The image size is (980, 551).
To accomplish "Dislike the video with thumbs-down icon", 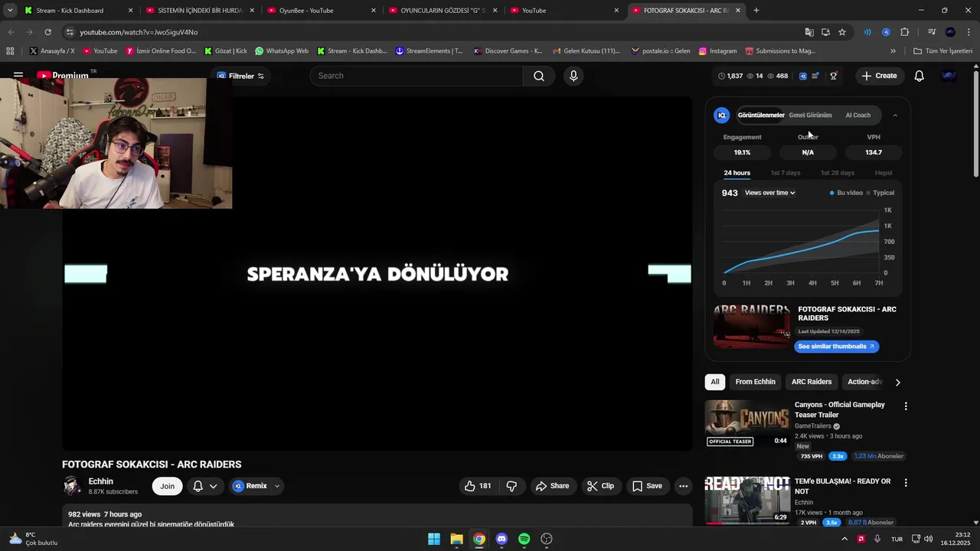I will pyautogui.click(x=511, y=486).
